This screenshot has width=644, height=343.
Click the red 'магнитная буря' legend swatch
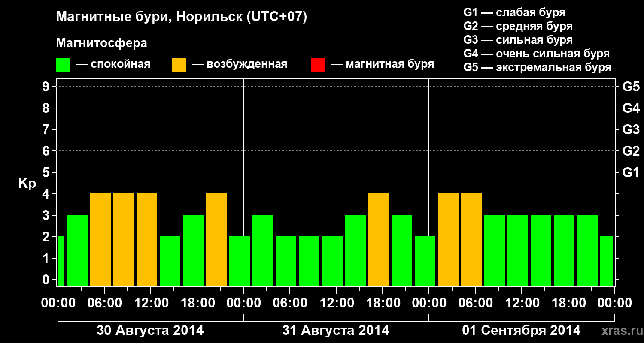pyautogui.click(x=318, y=65)
